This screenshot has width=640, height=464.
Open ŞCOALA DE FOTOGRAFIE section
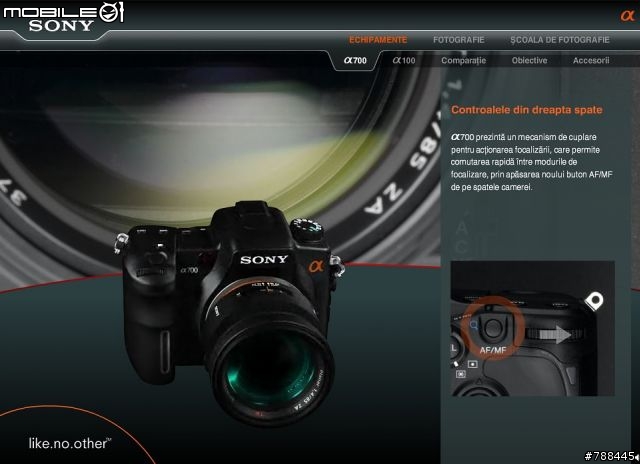tap(560, 40)
